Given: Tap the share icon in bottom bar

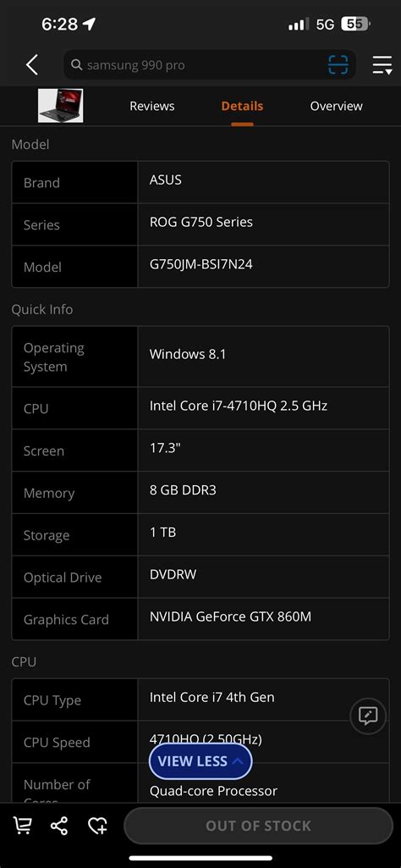Looking at the screenshot, I should [59, 826].
